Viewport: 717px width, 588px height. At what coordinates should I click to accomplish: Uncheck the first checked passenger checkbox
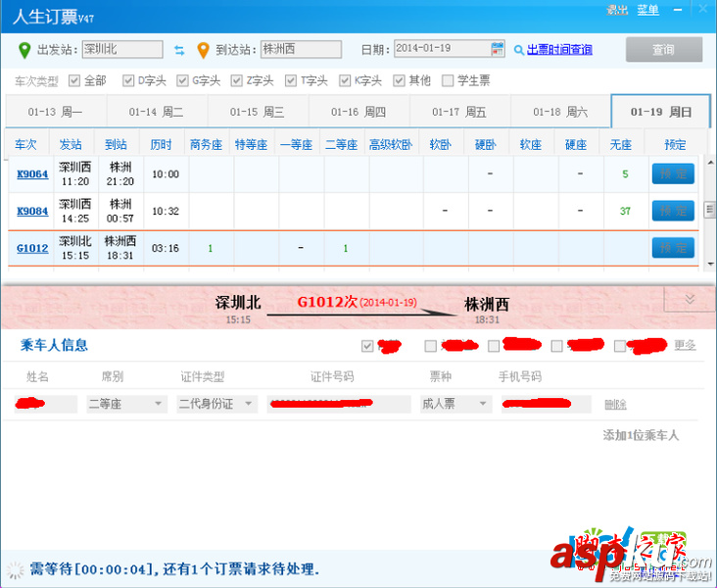(x=367, y=346)
